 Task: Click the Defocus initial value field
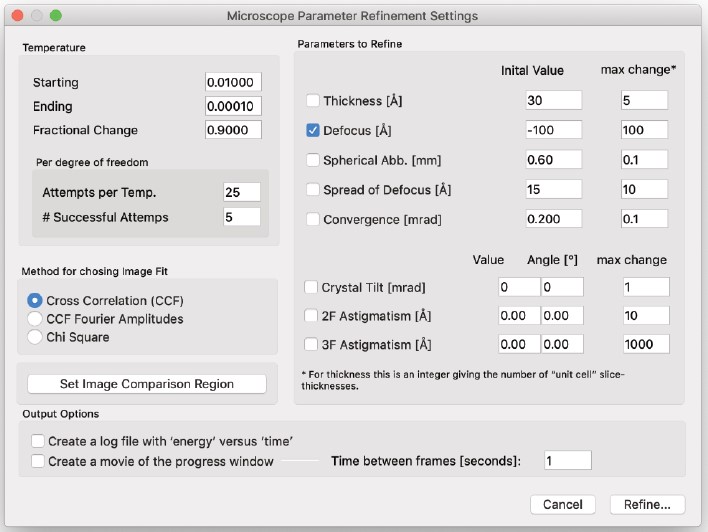tap(553, 130)
